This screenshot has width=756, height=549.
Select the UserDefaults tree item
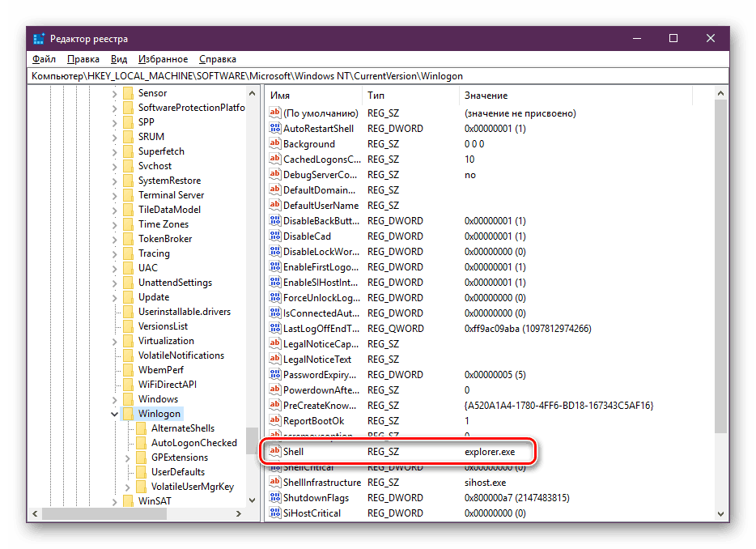[178, 472]
